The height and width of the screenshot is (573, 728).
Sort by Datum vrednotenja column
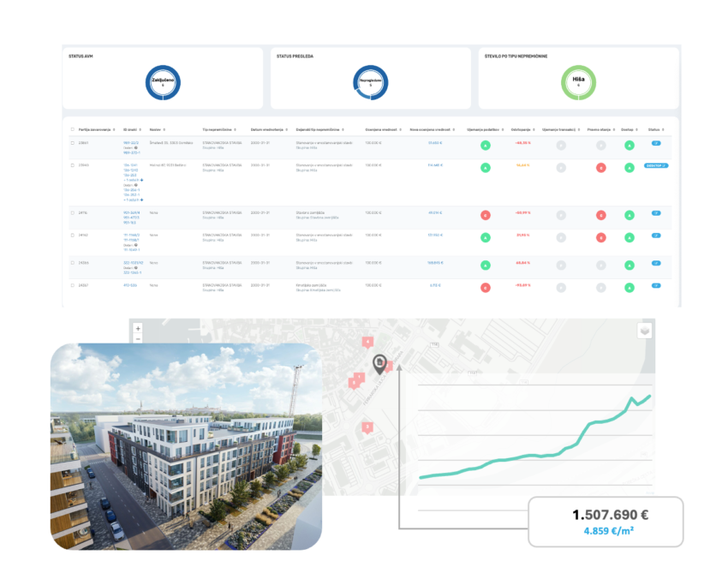coord(267,129)
